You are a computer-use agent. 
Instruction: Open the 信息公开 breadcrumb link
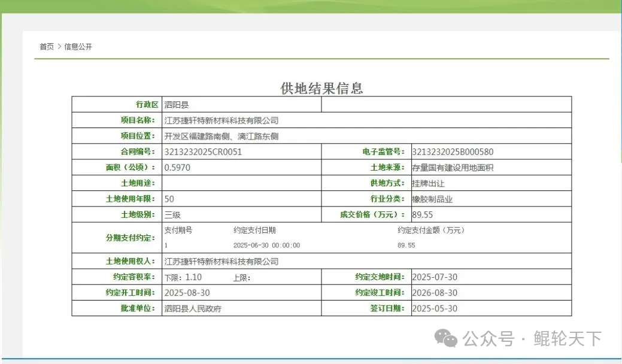(78, 47)
